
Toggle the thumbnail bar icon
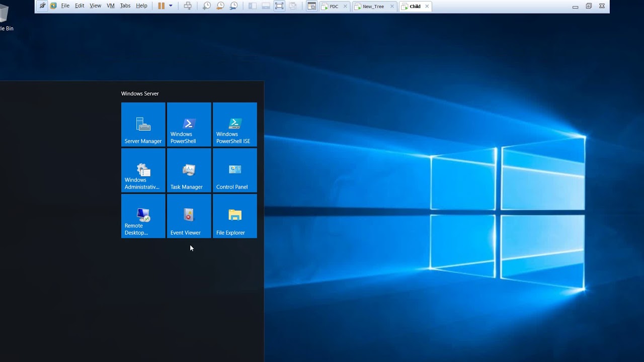(266, 6)
